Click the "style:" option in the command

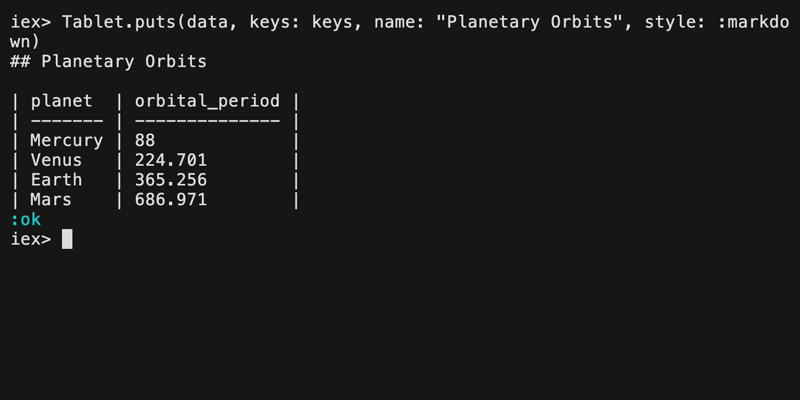[x=660, y=21]
